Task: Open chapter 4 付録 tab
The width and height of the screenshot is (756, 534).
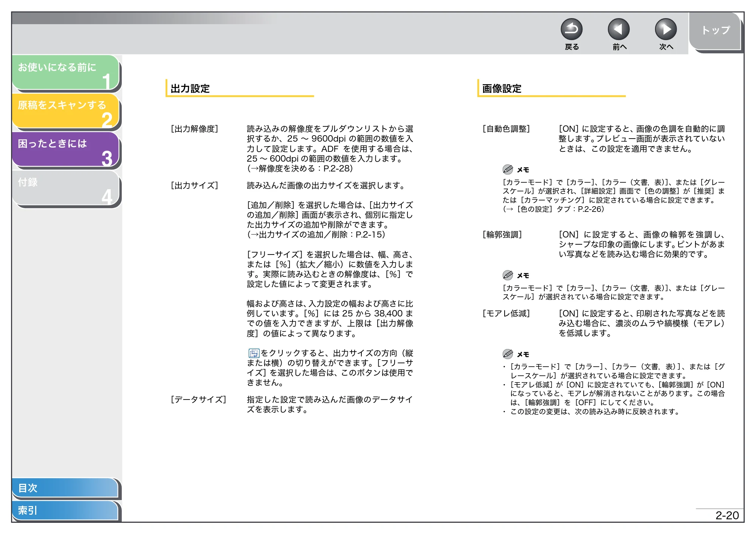Action: 66,188
